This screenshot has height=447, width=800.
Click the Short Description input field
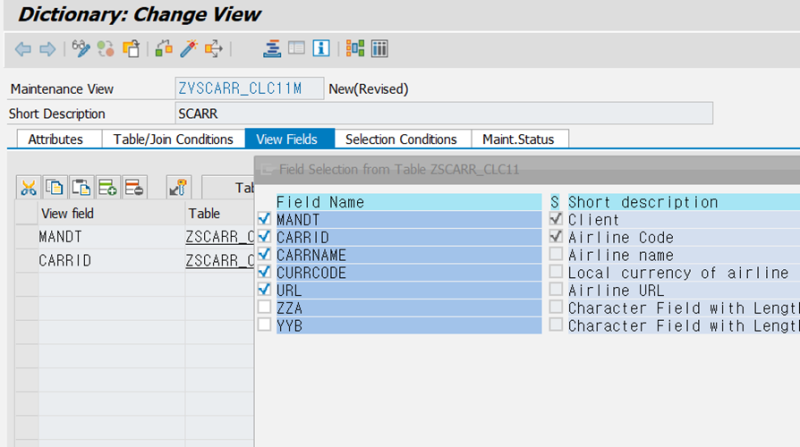tap(444, 113)
